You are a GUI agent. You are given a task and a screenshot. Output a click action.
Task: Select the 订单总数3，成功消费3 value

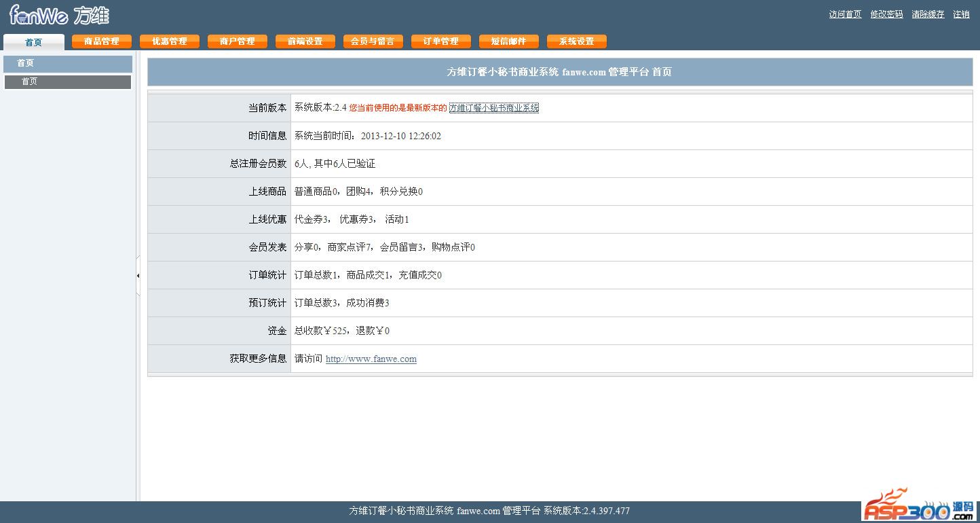coord(342,303)
